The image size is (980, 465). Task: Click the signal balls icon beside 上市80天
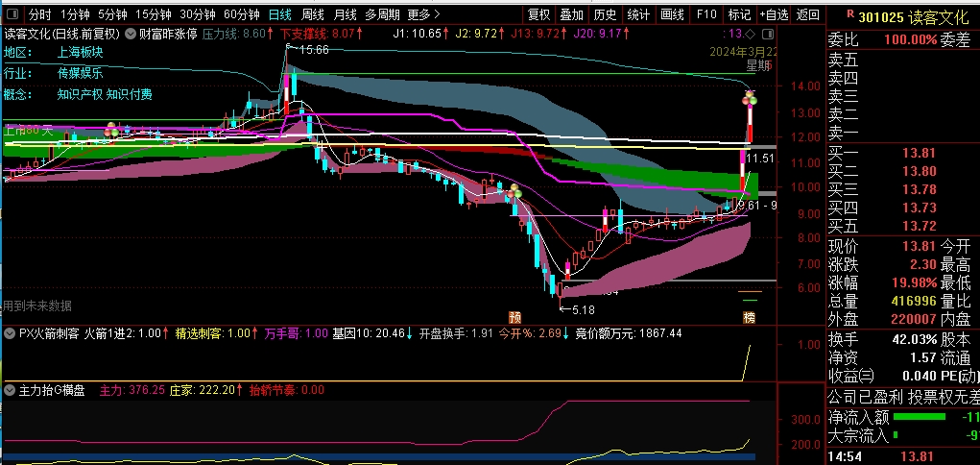pos(112,130)
